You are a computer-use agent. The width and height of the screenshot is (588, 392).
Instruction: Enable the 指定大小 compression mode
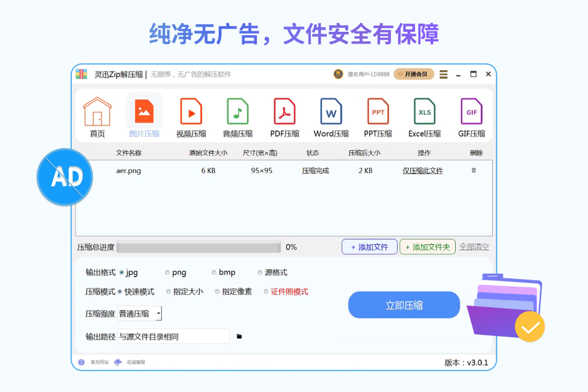pos(169,291)
